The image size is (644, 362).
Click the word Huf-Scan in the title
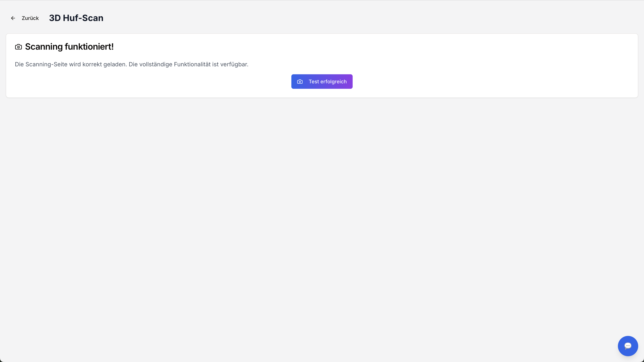coord(83,18)
